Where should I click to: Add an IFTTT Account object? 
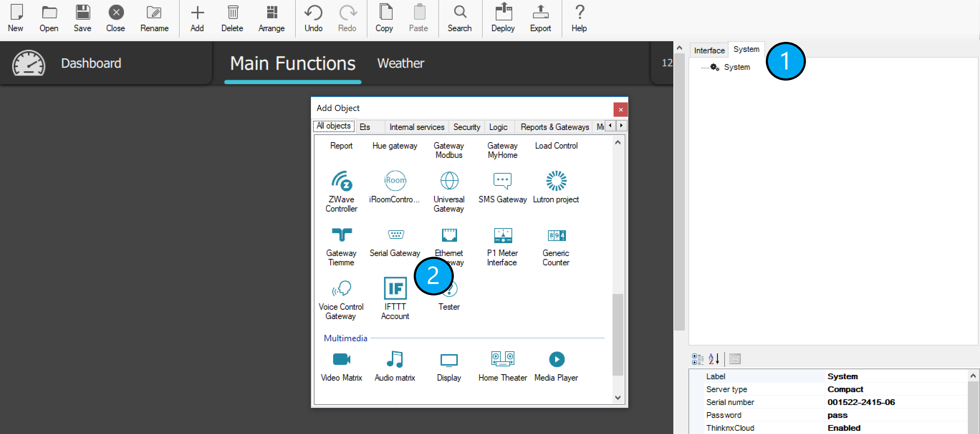pos(395,288)
